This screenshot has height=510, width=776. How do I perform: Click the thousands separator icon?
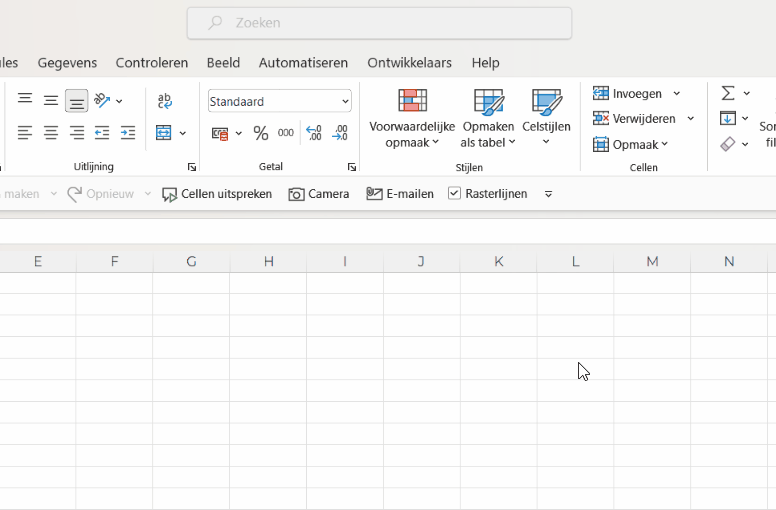(x=286, y=133)
